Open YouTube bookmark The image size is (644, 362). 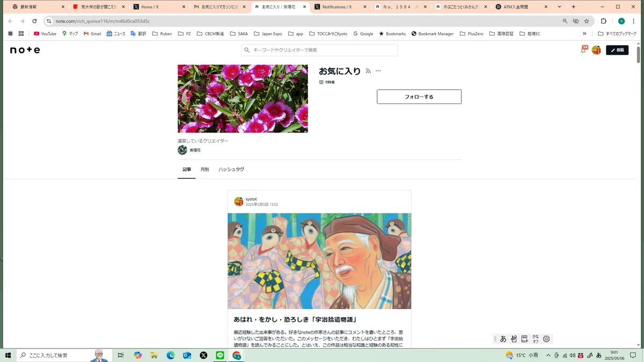(x=45, y=33)
